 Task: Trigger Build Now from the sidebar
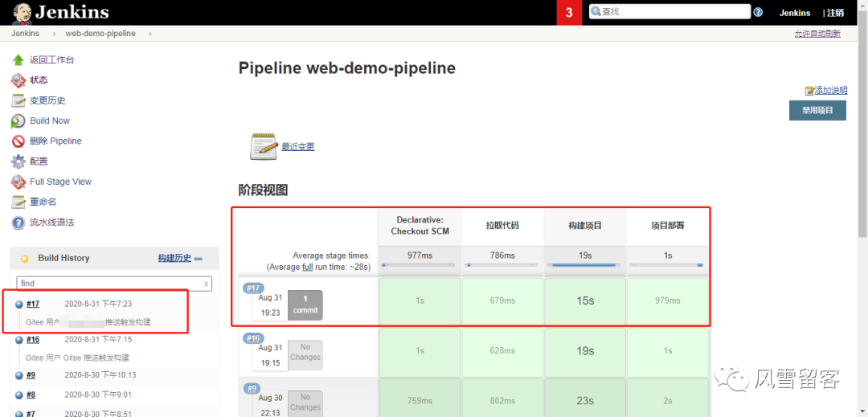(x=50, y=121)
